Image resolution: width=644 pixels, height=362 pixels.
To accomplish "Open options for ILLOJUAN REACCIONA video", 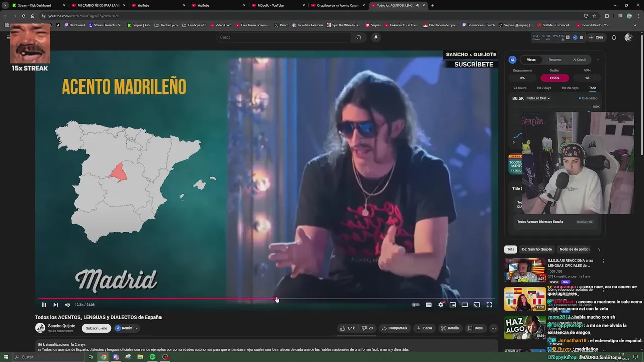I will click(603, 261).
